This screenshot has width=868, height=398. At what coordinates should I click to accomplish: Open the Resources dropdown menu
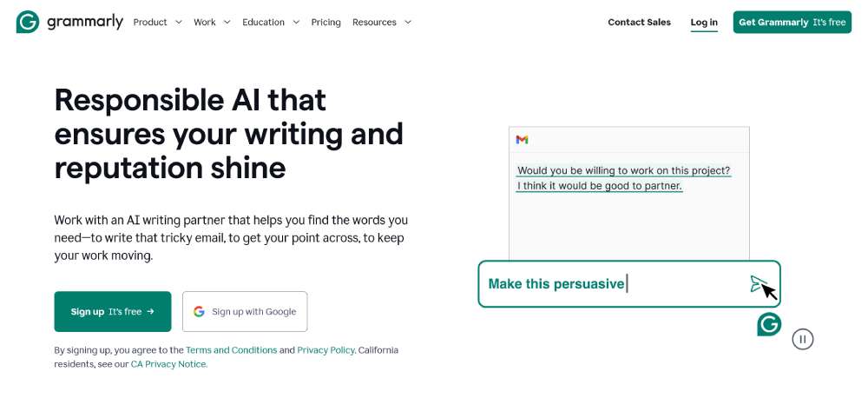382,22
